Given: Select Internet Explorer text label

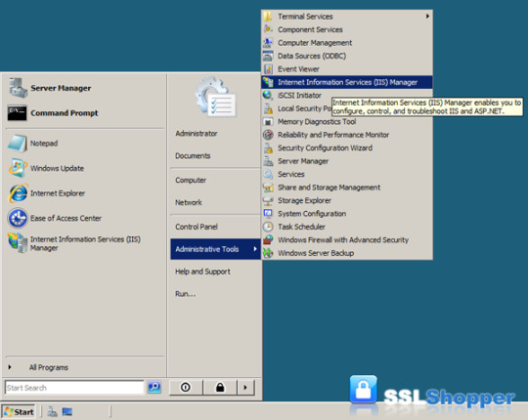Looking at the screenshot, I should click(58, 193).
